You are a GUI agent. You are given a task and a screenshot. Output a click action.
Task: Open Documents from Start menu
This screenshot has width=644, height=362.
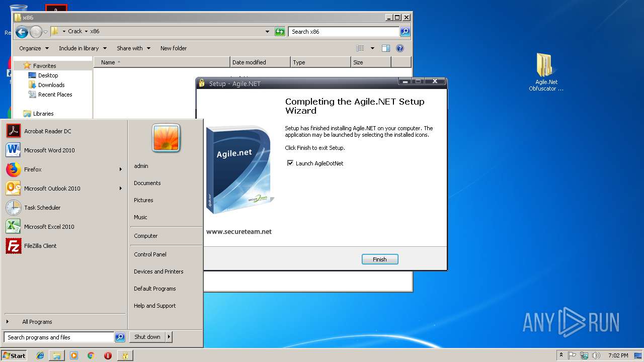pos(147,183)
